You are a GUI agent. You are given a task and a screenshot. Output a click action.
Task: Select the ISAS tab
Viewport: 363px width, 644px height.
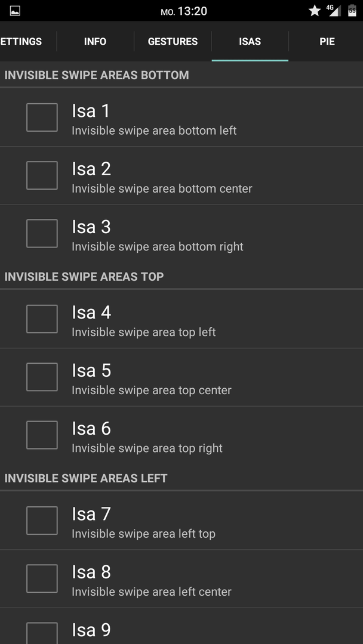click(250, 42)
